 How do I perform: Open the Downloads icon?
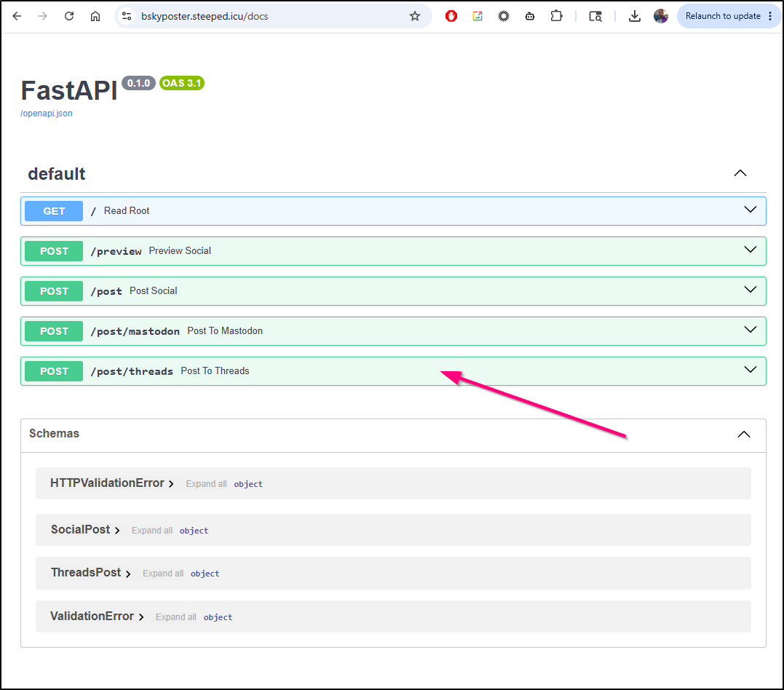635,16
